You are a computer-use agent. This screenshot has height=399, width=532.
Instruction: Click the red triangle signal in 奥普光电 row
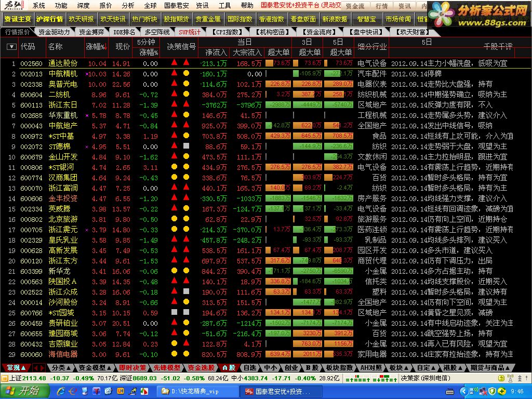coord(175,83)
